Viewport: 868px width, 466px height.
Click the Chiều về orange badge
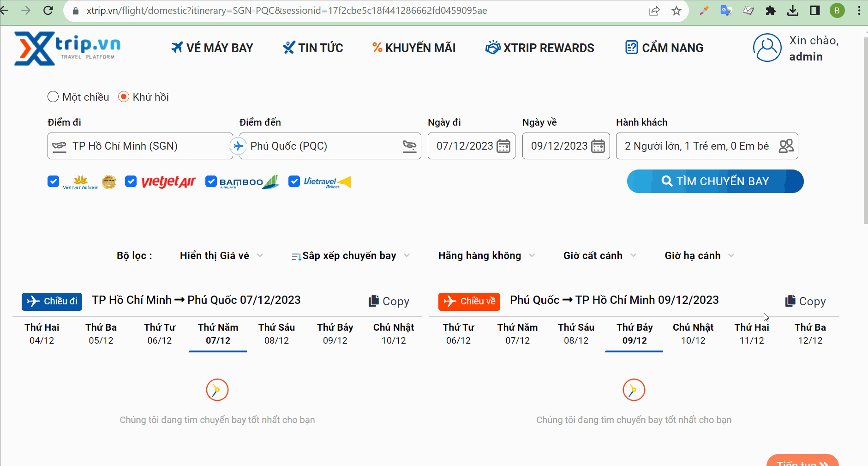(469, 302)
